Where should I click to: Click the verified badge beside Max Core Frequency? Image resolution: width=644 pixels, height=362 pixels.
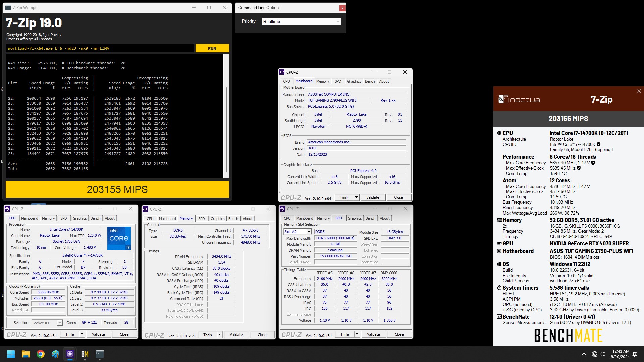pyautogui.click(x=593, y=163)
